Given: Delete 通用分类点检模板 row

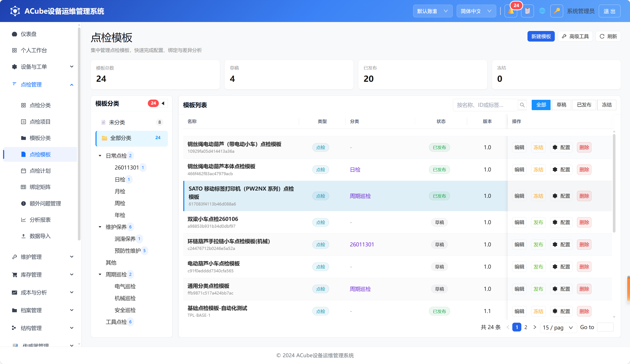Looking at the screenshot, I should click(584, 289).
